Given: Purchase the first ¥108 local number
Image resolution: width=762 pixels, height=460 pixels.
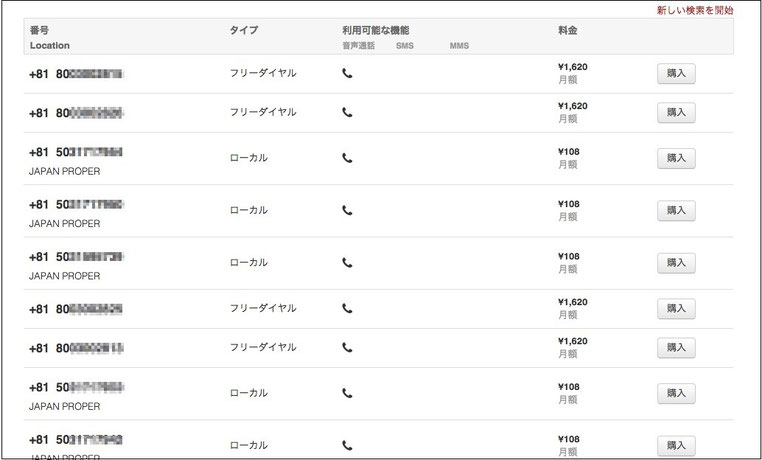Looking at the screenshot, I should pos(676,158).
